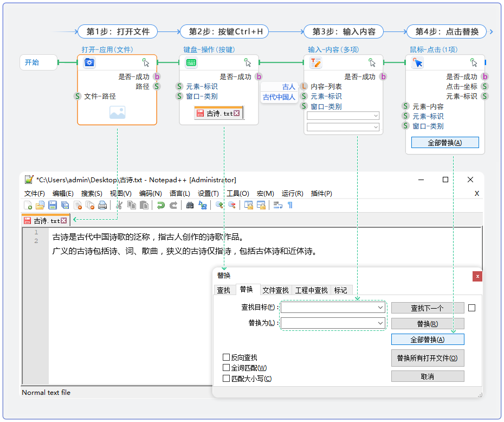Click the blue gear icon in 打开-应用 node

tap(90, 62)
